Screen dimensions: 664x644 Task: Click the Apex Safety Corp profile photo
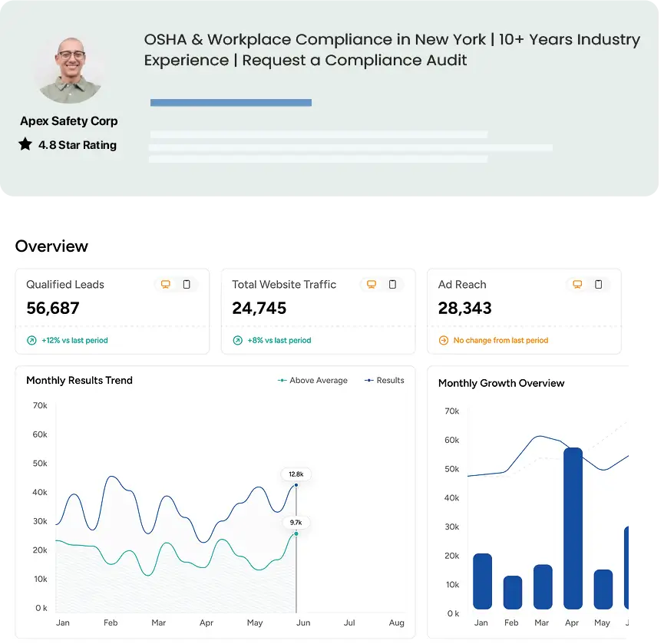71,71
